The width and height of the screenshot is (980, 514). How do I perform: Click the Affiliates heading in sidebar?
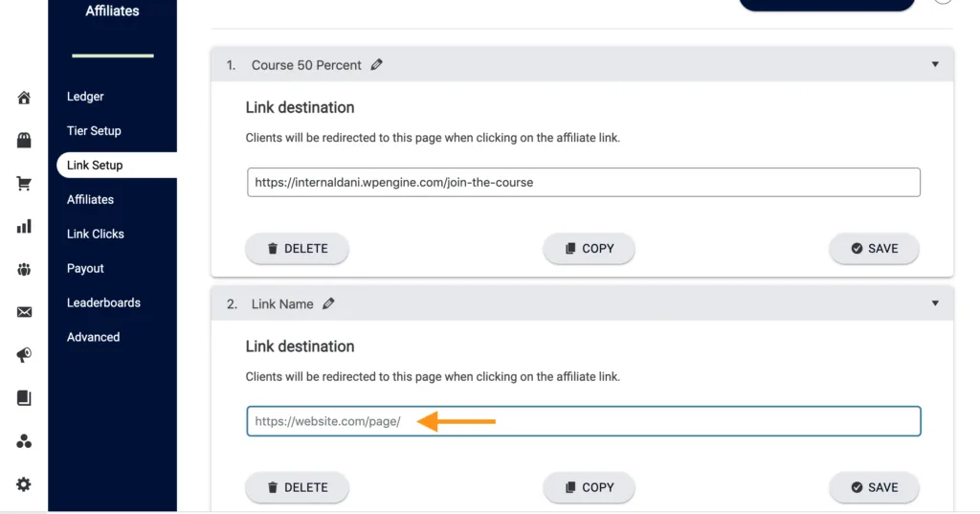coord(113,11)
